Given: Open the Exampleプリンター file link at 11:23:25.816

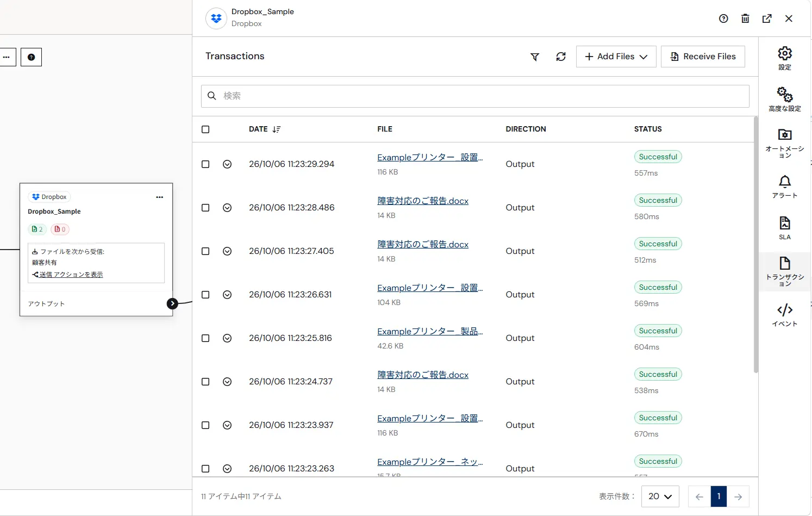Looking at the screenshot, I should 430,332.
